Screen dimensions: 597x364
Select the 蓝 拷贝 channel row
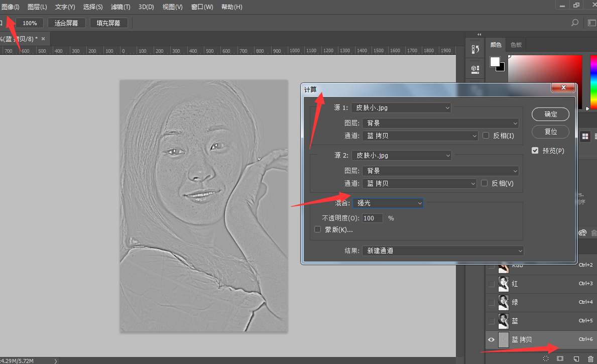coord(541,339)
